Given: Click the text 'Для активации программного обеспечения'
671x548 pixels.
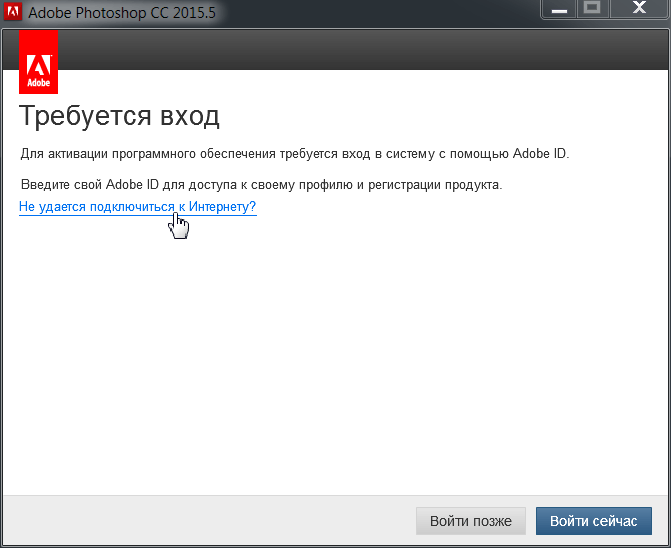Looking at the screenshot, I should pos(148,154).
